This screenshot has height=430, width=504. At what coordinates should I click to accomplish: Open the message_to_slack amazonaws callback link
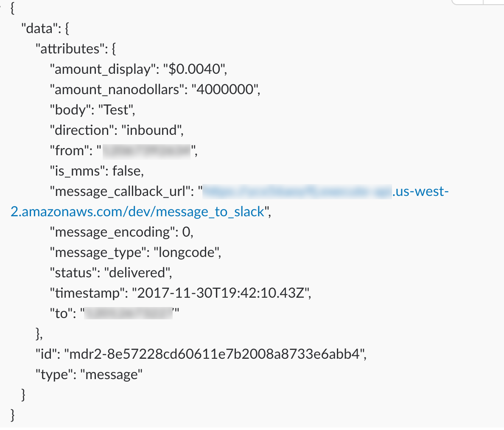click(137, 212)
